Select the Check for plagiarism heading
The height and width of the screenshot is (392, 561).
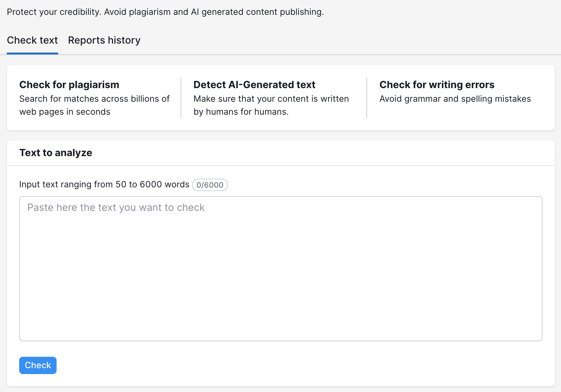(69, 84)
